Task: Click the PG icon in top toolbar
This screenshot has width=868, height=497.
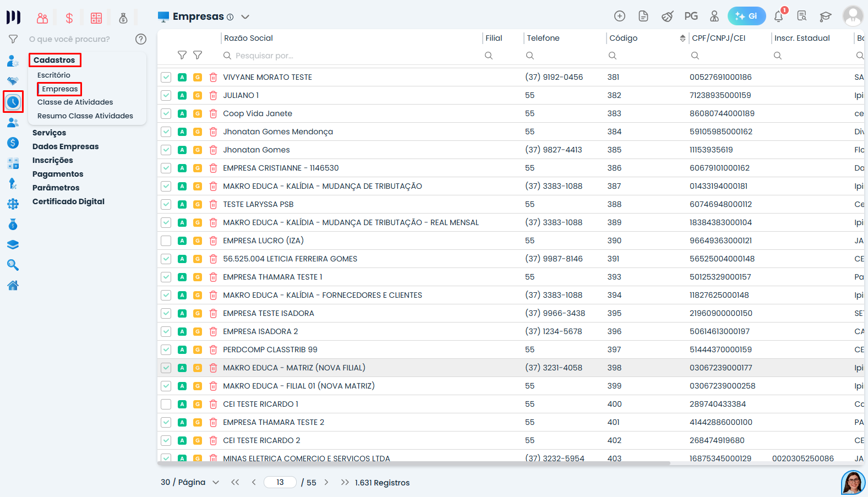Action: pyautogui.click(x=691, y=16)
